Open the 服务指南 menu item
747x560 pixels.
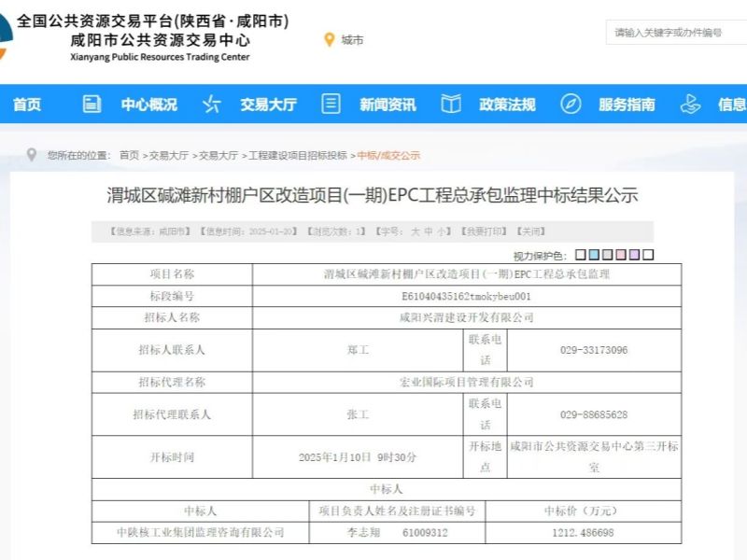coord(627,105)
